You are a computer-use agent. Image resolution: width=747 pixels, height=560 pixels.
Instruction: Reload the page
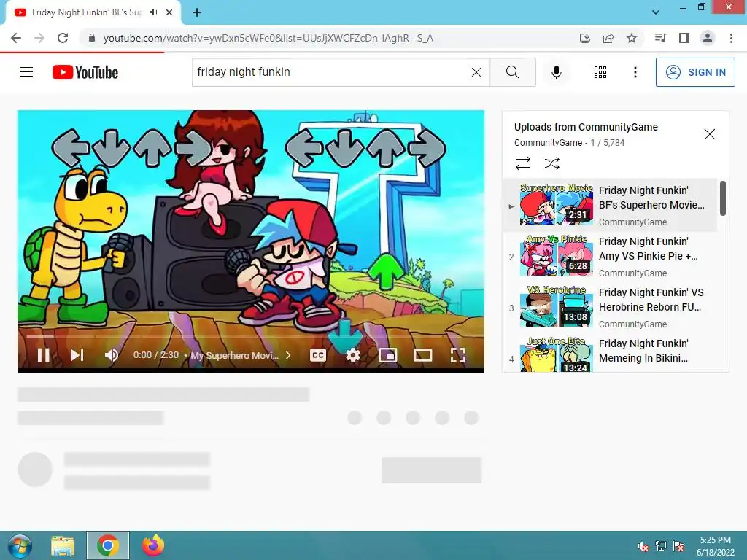coord(63,38)
